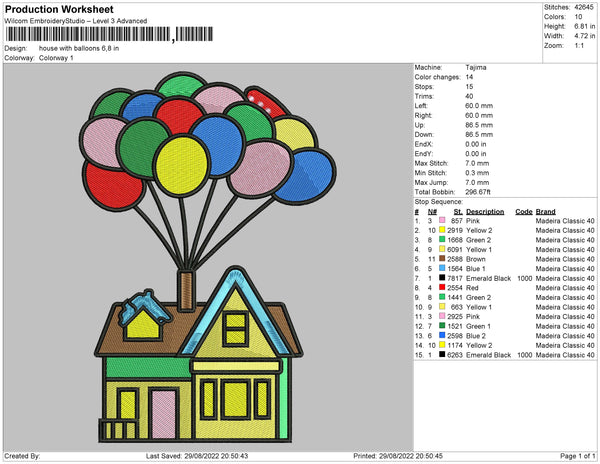Click the 'St.' column header
The image size is (600, 464).
pyautogui.click(x=458, y=212)
